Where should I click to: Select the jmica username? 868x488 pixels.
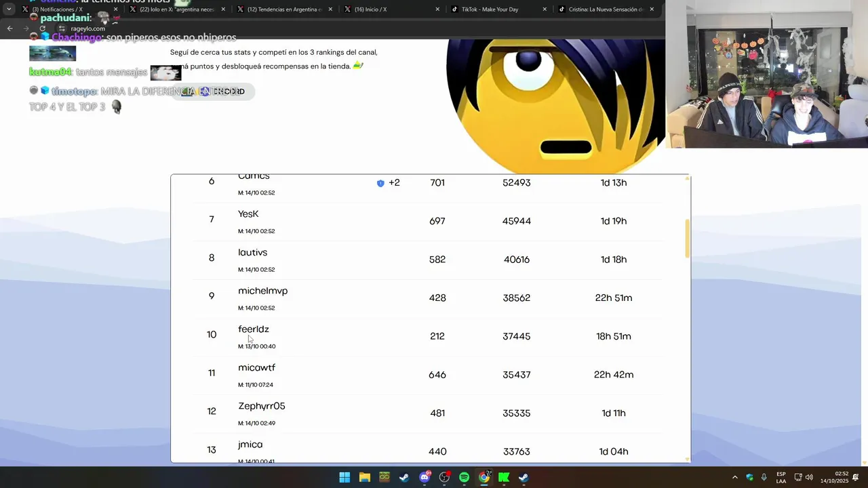(x=250, y=445)
